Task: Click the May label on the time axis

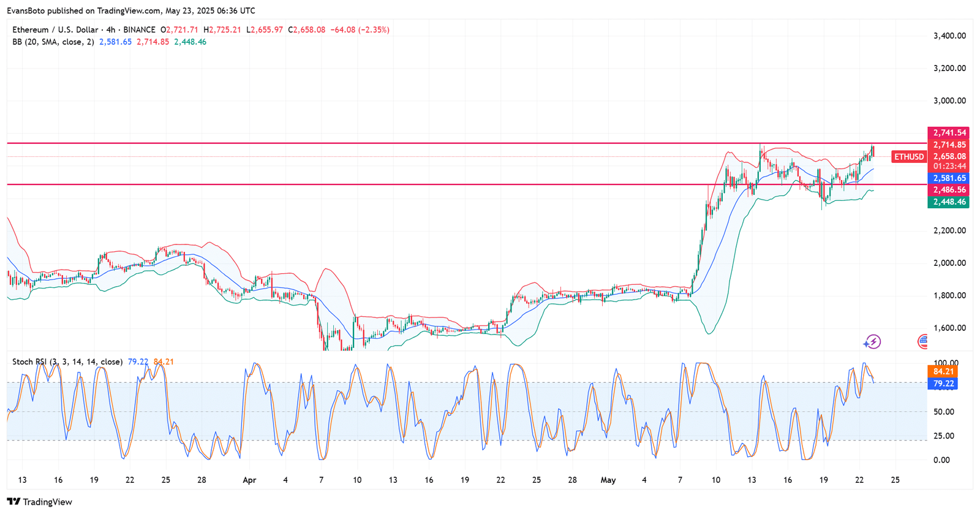Action: point(608,480)
